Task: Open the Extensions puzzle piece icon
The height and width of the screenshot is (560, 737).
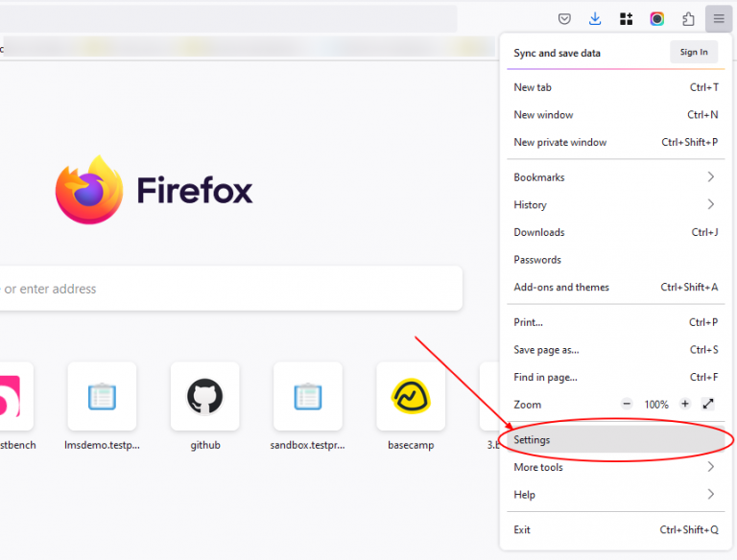Action: (x=688, y=19)
